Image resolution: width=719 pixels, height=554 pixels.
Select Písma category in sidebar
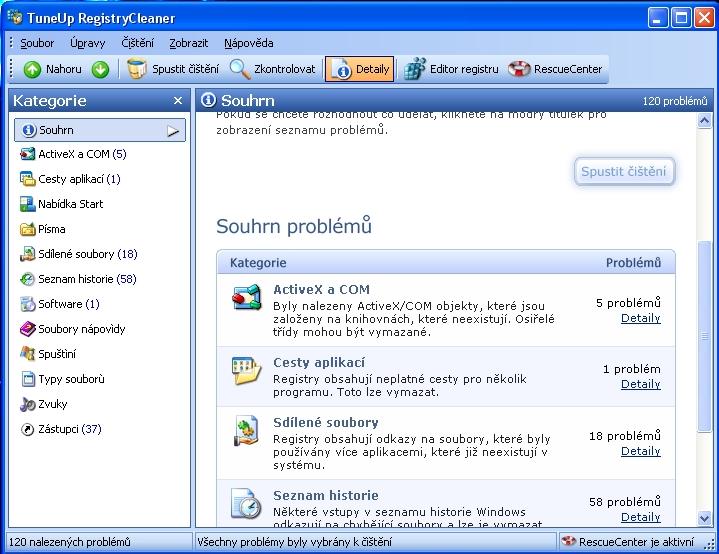coord(43,229)
